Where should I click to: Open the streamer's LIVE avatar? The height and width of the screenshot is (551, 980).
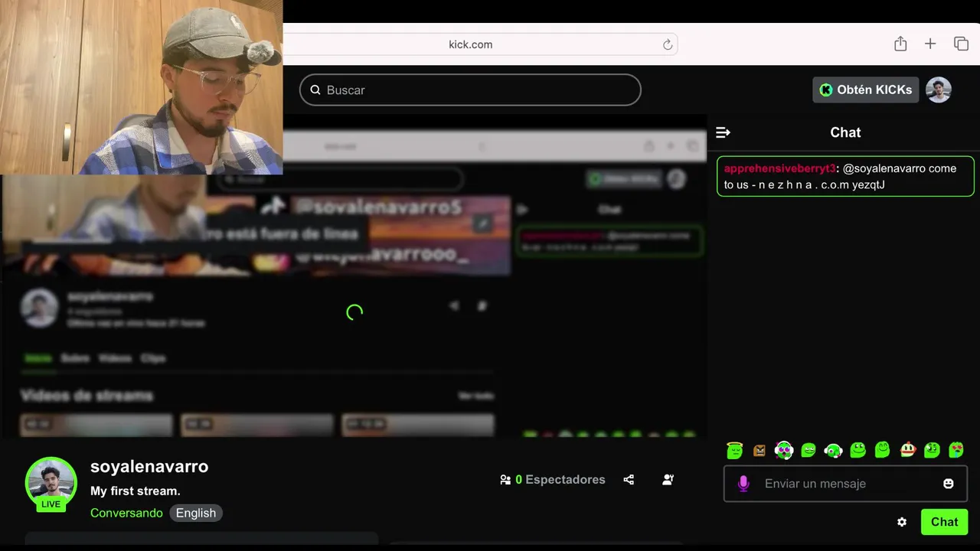[x=51, y=484]
